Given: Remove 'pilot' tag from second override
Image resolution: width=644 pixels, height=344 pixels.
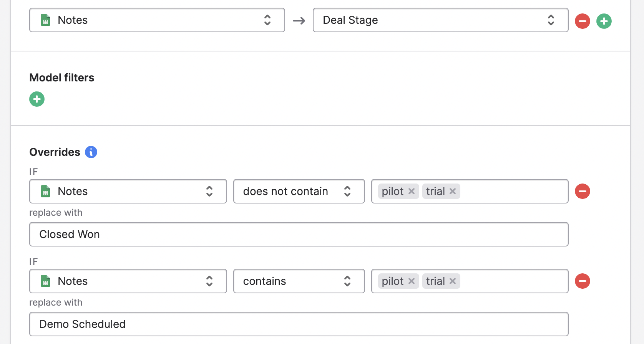Looking at the screenshot, I should pyautogui.click(x=412, y=281).
